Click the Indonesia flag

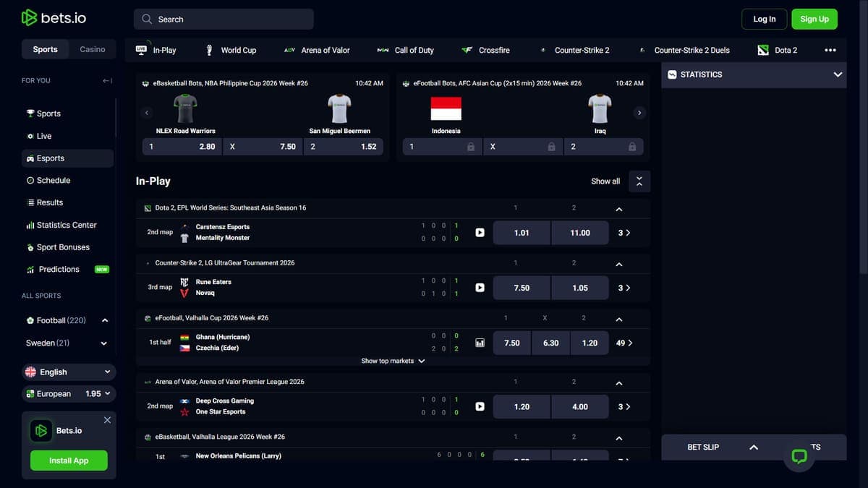click(x=446, y=109)
